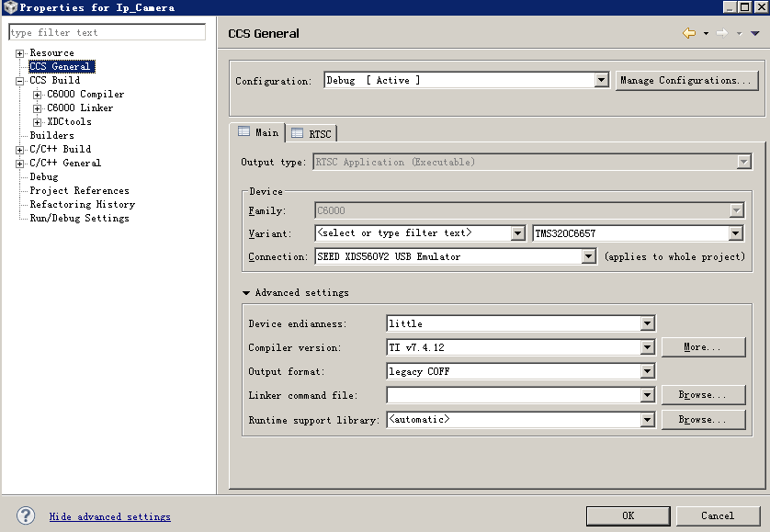The image size is (770, 532).
Task: Select the C/C++ General tree item
Action: pos(65,163)
